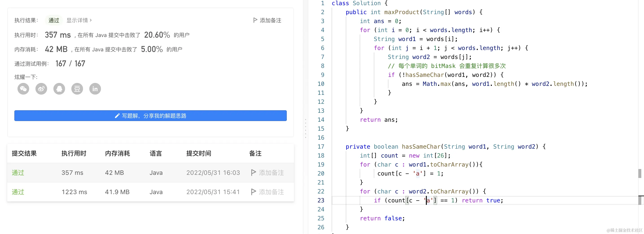The height and width of the screenshot is (234, 644).
Task: Click the 41.9 MB memory cell
Action: coord(117,192)
